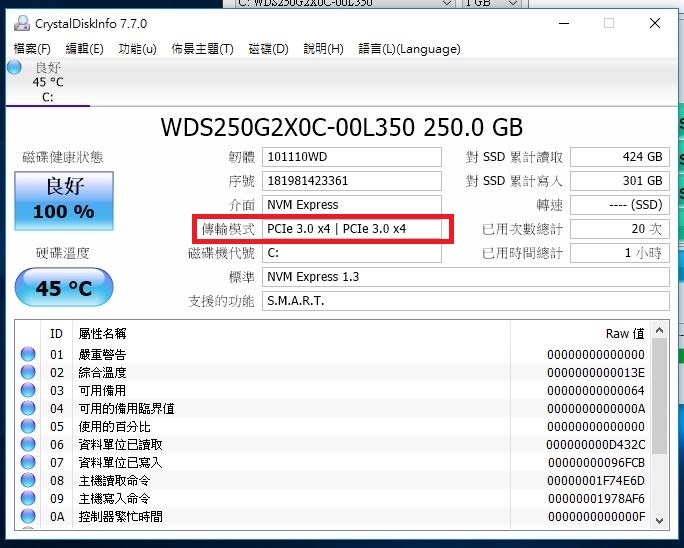Click the features field S.M.A.R.T.
684x548 pixels.
click(x=466, y=301)
